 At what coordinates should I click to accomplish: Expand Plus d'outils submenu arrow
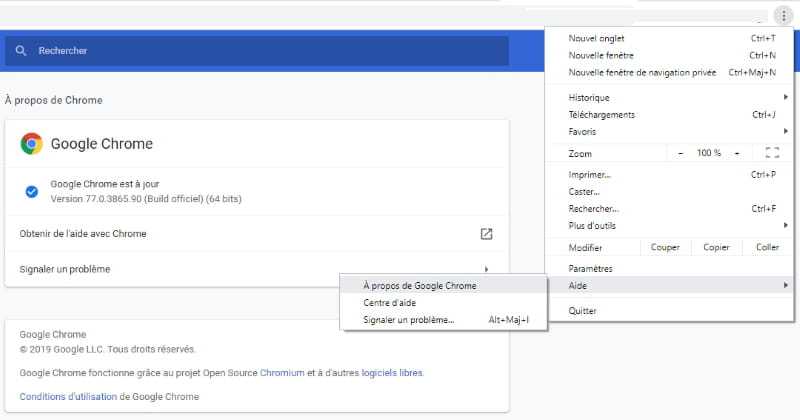pos(786,225)
